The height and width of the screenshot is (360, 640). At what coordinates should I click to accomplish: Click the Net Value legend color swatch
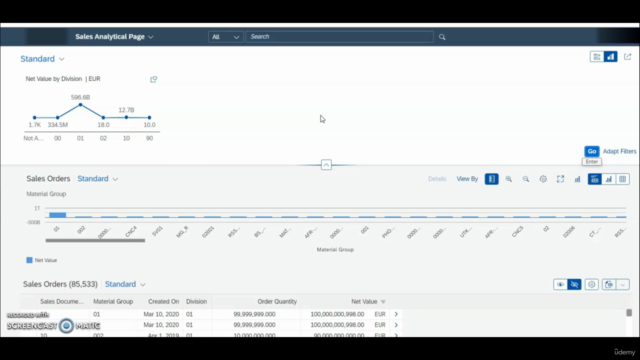[29, 260]
